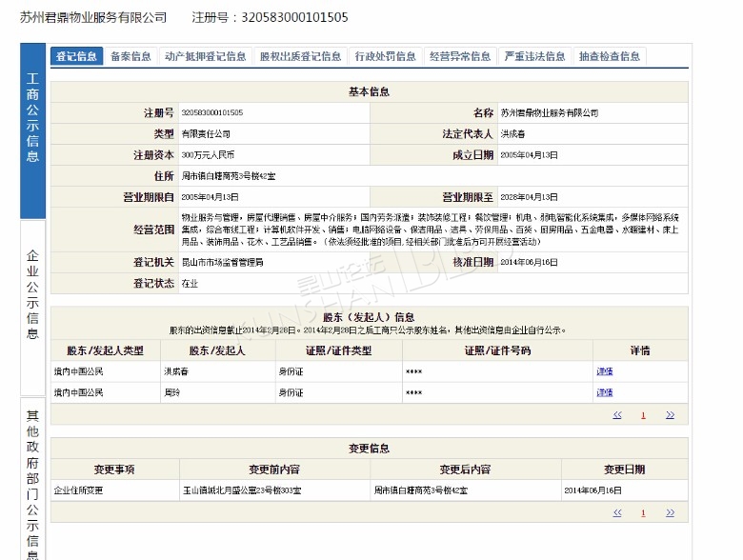Click the 营业期限自 date value

click(210, 197)
